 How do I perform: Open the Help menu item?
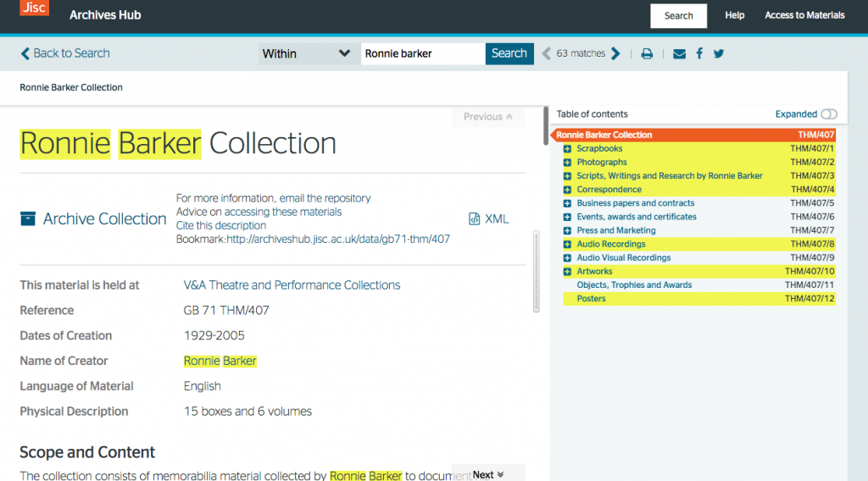click(734, 15)
